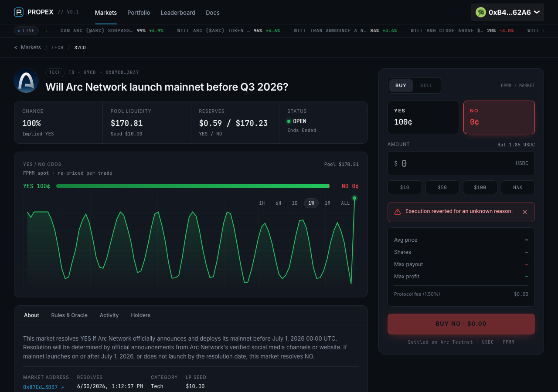The width and height of the screenshot is (558, 392).
Task: Select the YES 100¢ outcome
Action: tap(423, 118)
